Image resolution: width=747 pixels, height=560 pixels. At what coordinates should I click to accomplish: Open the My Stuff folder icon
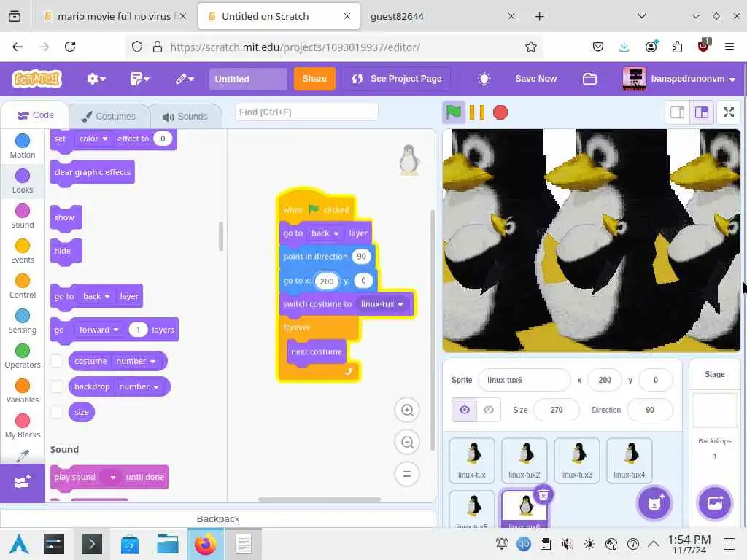pyautogui.click(x=589, y=79)
